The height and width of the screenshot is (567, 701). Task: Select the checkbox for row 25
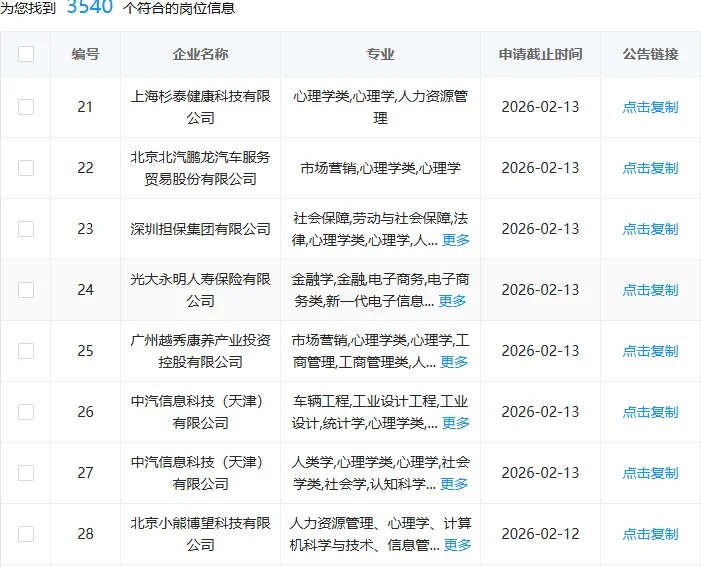(26, 351)
